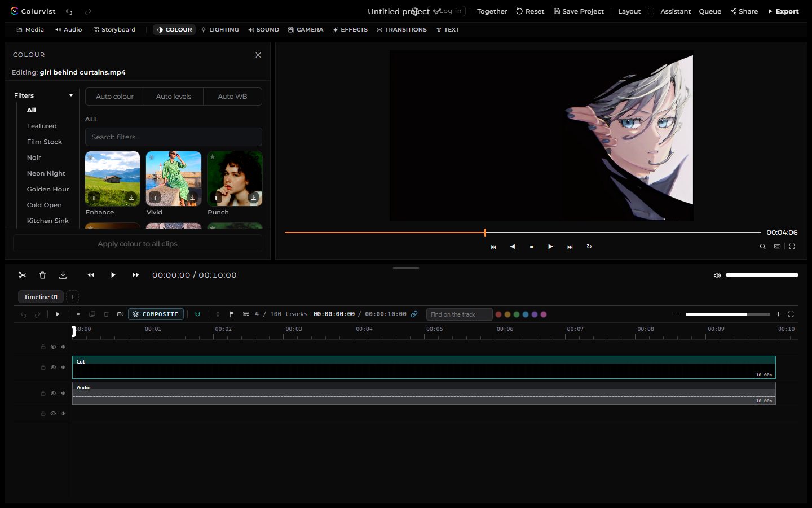Collapse the Filters category list
The image size is (812, 508).
(71, 95)
